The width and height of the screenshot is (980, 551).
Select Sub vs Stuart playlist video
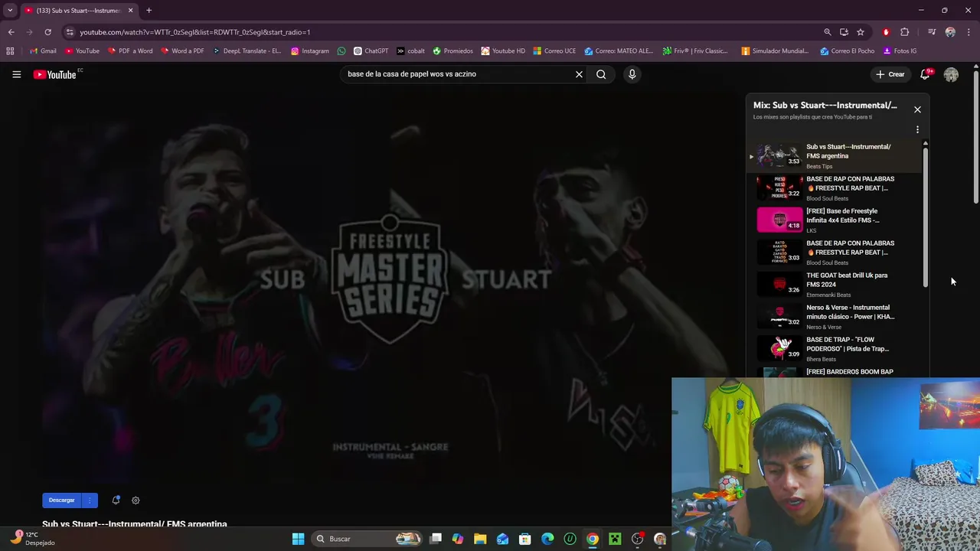(x=835, y=155)
